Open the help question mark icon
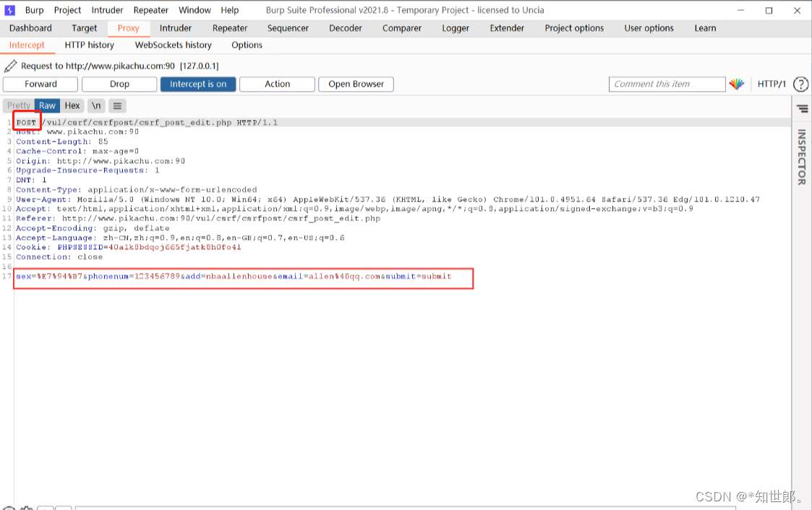 800,84
